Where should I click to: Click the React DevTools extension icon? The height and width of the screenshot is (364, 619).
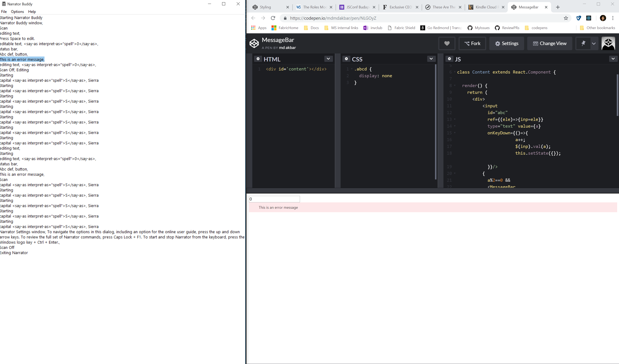click(x=588, y=18)
